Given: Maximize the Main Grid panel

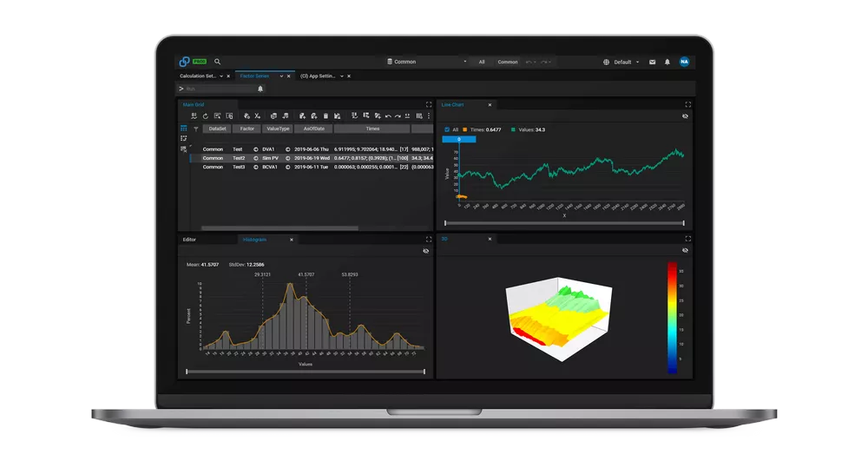Looking at the screenshot, I should pos(429,105).
